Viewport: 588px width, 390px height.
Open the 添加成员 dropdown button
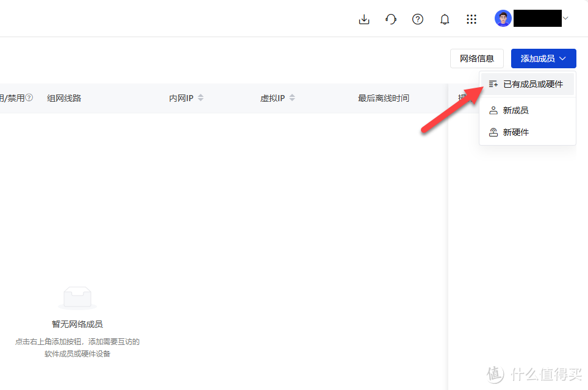pos(543,58)
